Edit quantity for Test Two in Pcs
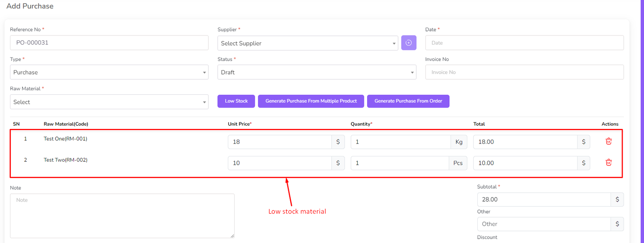Image resolution: width=644 pixels, height=243 pixels. pos(400,163)
